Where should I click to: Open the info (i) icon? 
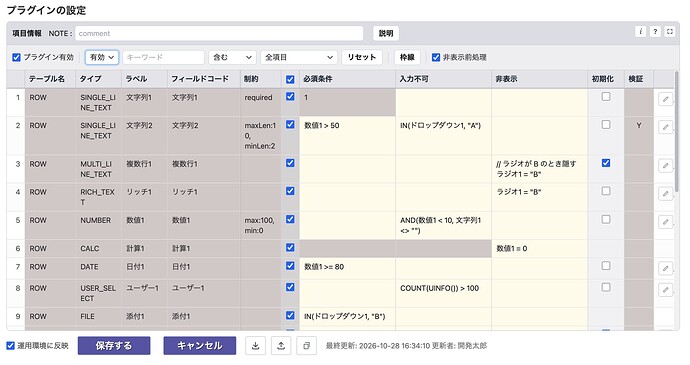click(640, 32)
